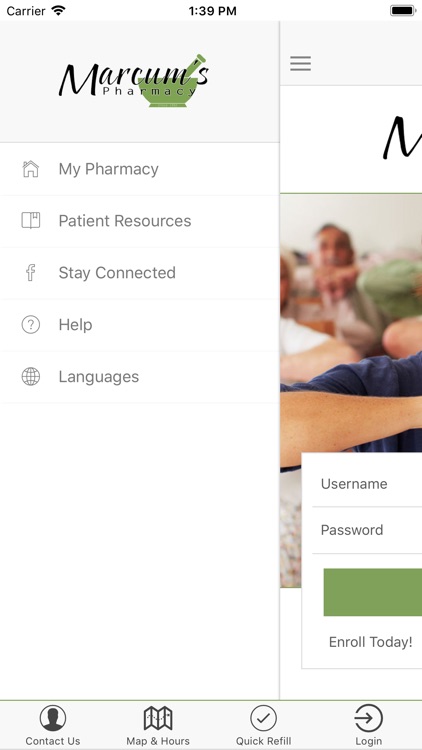
Task: Tap the Map & Hours map icon
Action: coord(158,718)
